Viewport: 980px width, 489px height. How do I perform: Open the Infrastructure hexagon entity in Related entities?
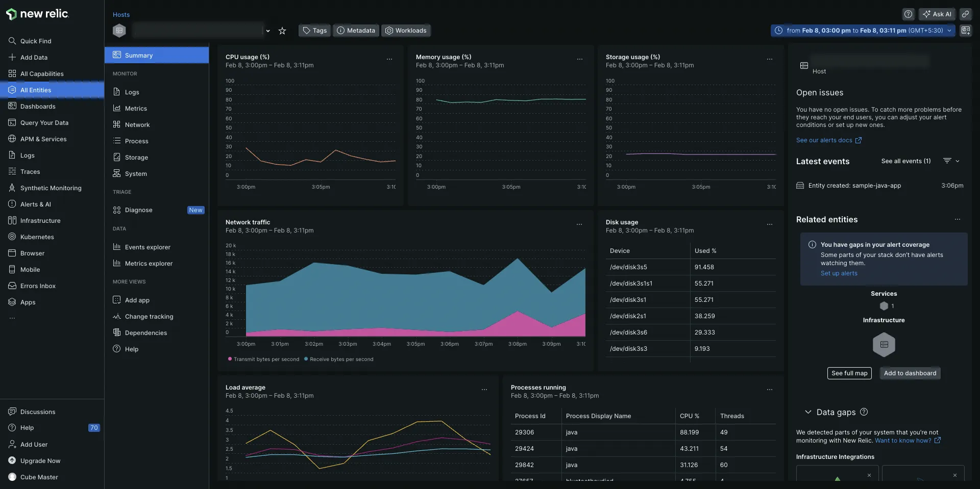[x=884, y=345]
